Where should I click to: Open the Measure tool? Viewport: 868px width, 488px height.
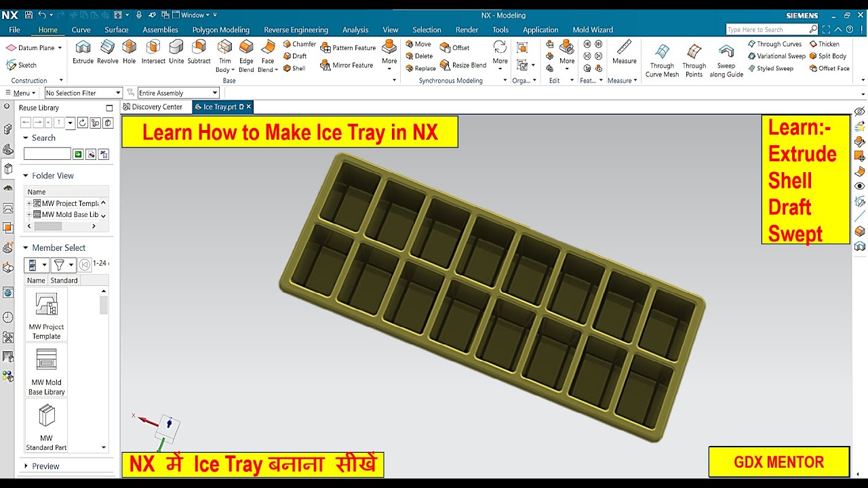[x=625, y=52]
